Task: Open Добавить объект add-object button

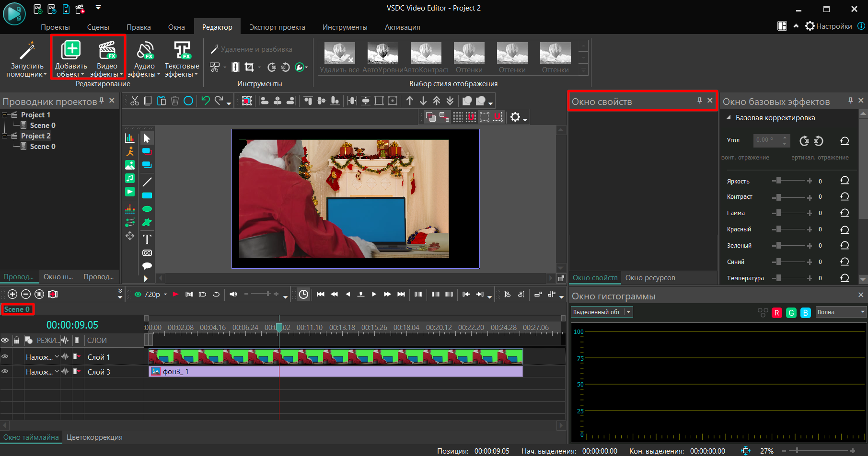Action: 71,59
